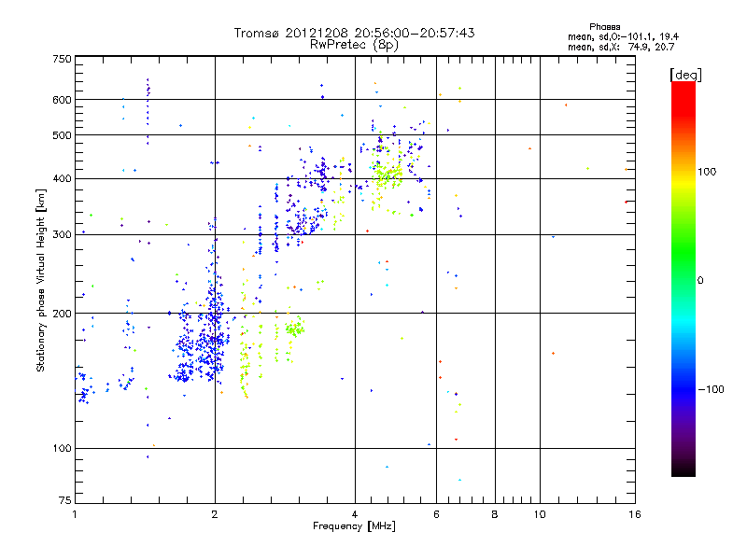This screenshot has width=747, height=560.
Task: Click the y-axis tick label '750'
Action: coord(62,59)
